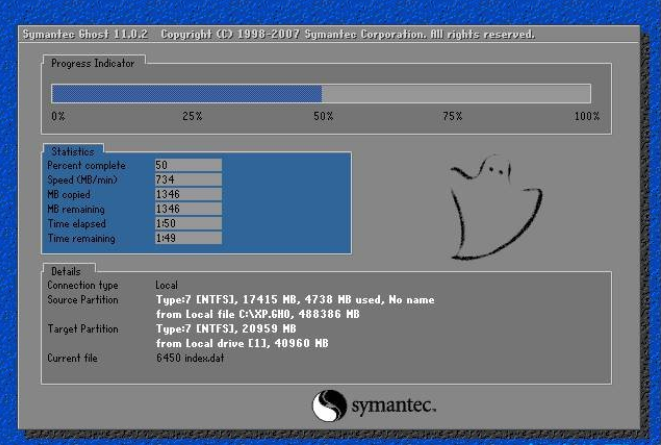Select the Details panel title

66,271
